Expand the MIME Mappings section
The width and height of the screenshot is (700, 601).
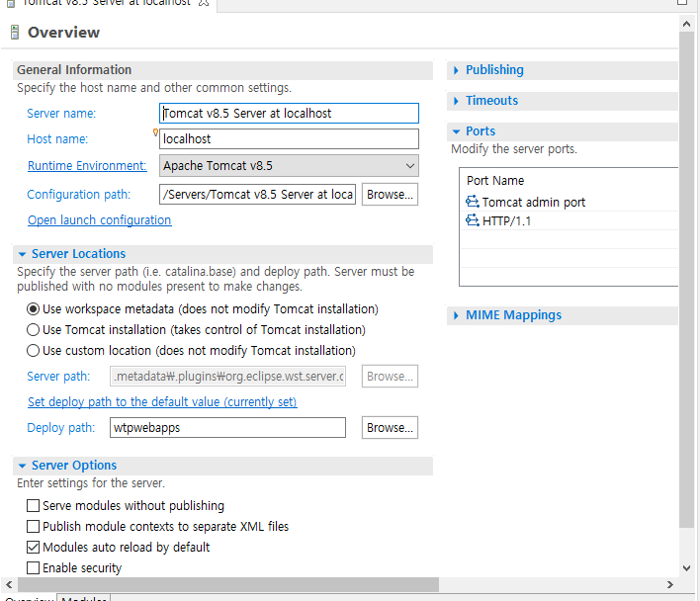(456, 315)
